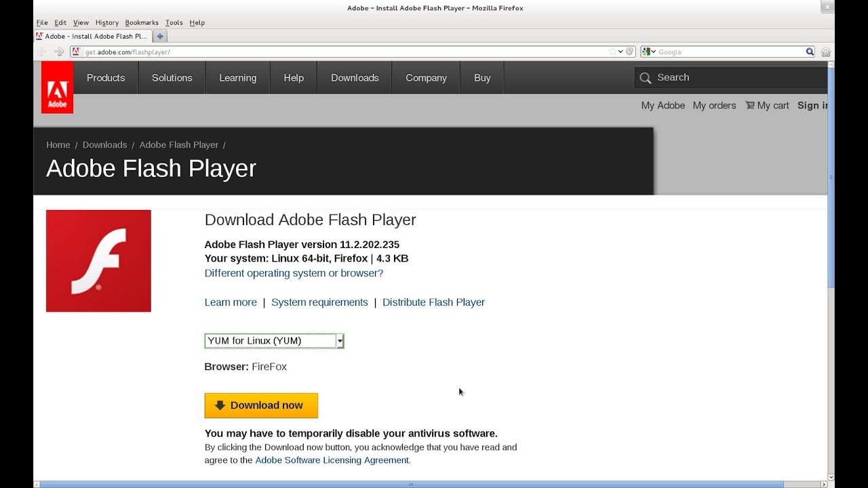Click the Sign in link
This screenshot has width=868, height=488.
point(812,105)
